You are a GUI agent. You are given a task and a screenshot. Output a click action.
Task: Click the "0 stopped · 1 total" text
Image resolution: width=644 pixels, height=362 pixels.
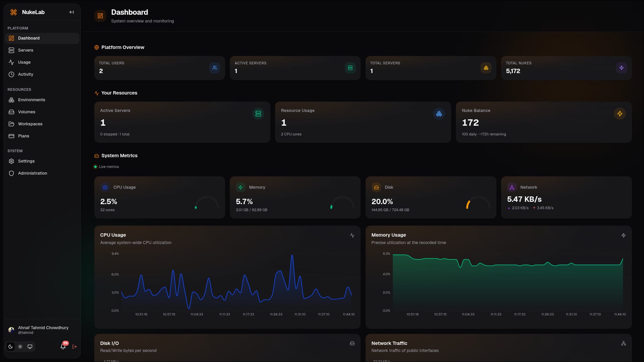coord(115,134)
